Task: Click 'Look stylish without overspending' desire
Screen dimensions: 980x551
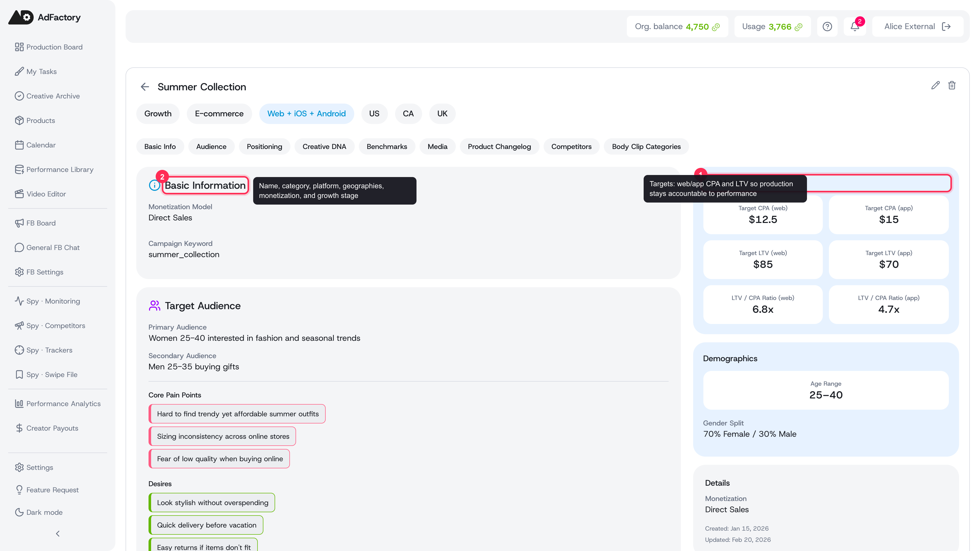Action: (x=212, y=502)
